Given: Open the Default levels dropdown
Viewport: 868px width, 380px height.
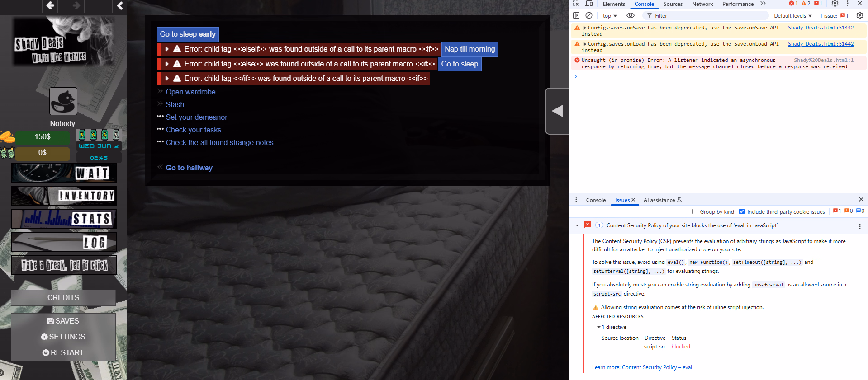Looking at the screenshot, I should click(x=792, y=16).
